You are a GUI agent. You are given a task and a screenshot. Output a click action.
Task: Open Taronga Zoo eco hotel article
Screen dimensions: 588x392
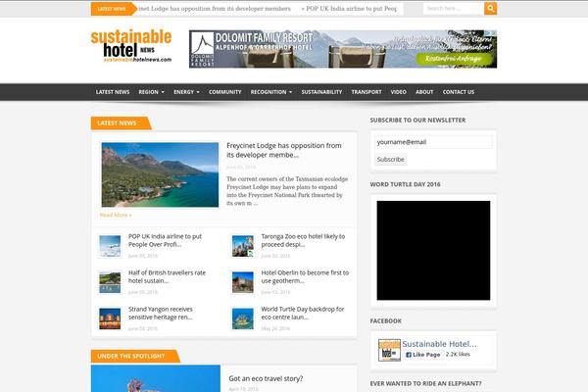tap(303, 240)
